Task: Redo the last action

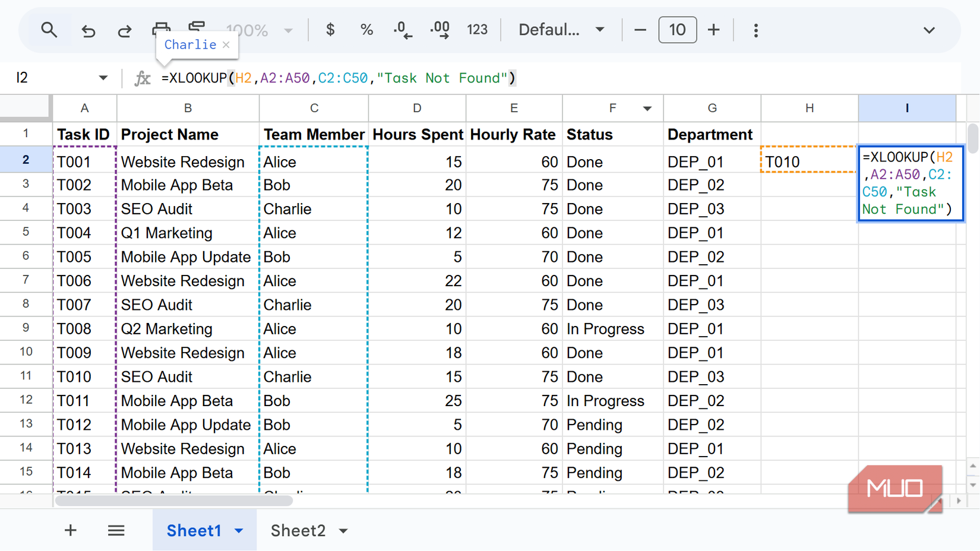Action: point(124,30)
